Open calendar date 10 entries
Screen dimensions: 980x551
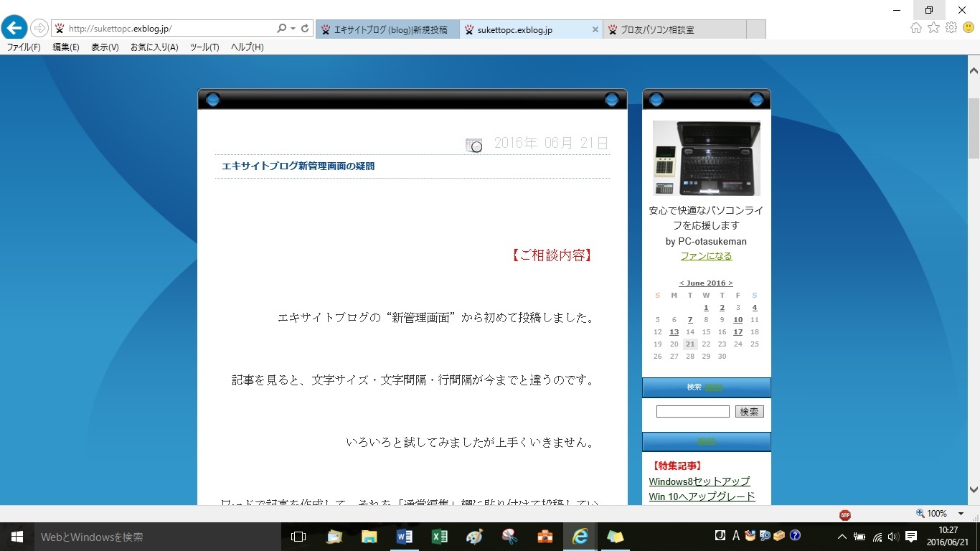coord(738,320)
